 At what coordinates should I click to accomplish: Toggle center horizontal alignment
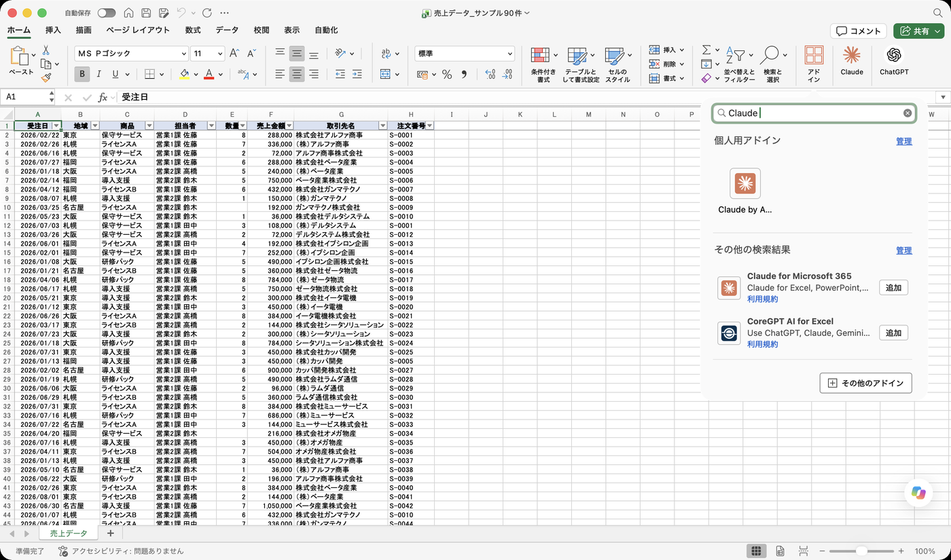point(297,74)
